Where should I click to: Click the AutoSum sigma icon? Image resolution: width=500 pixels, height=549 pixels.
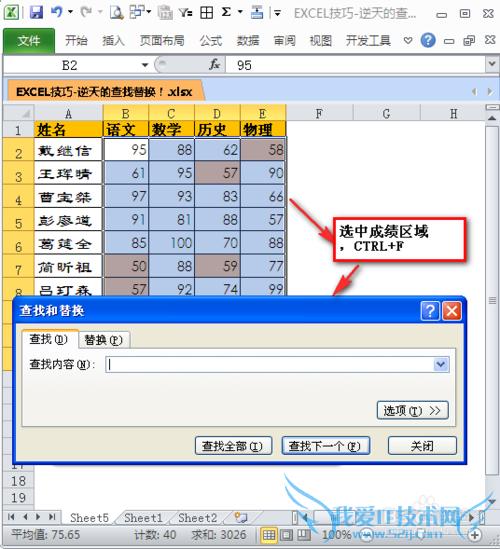[x=226, y=12]
